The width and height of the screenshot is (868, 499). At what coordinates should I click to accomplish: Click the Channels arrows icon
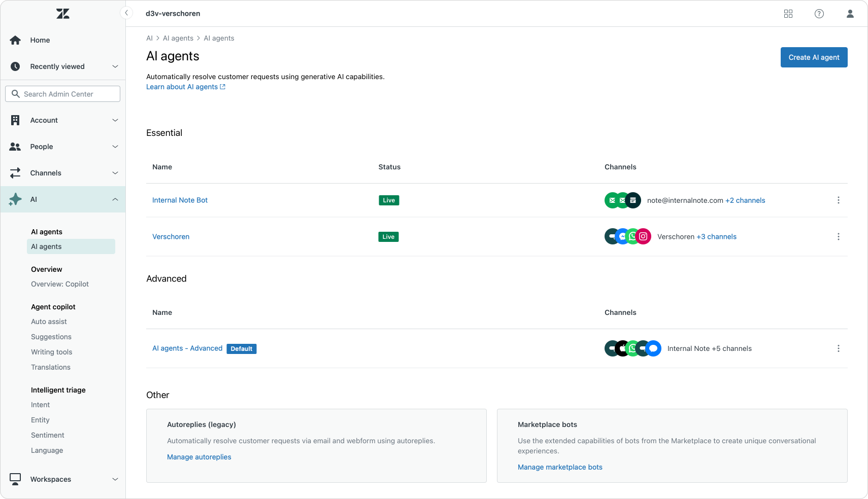[x=15, y=173]
